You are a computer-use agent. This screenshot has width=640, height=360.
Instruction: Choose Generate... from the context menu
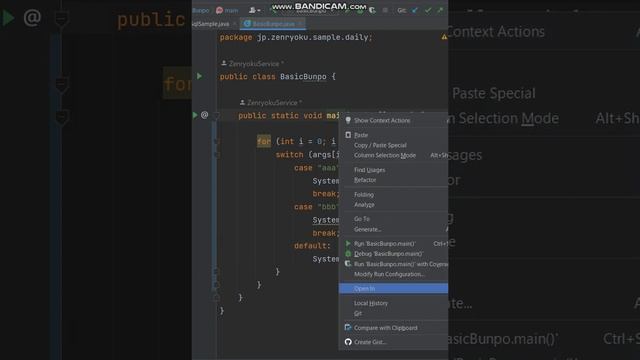(393, 229)
